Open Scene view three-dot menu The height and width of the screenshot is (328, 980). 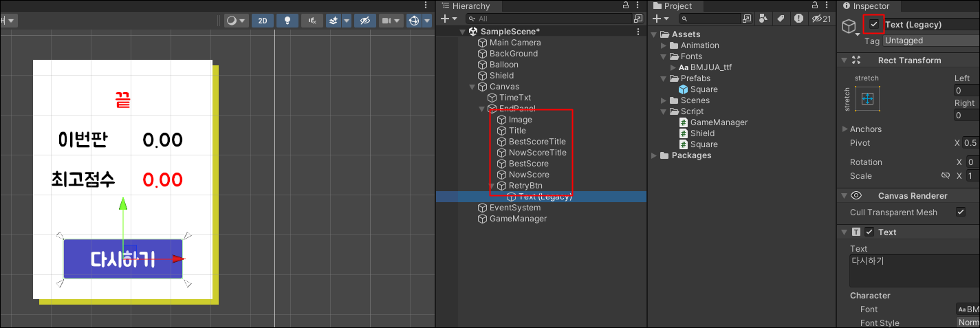pos(426,6)
